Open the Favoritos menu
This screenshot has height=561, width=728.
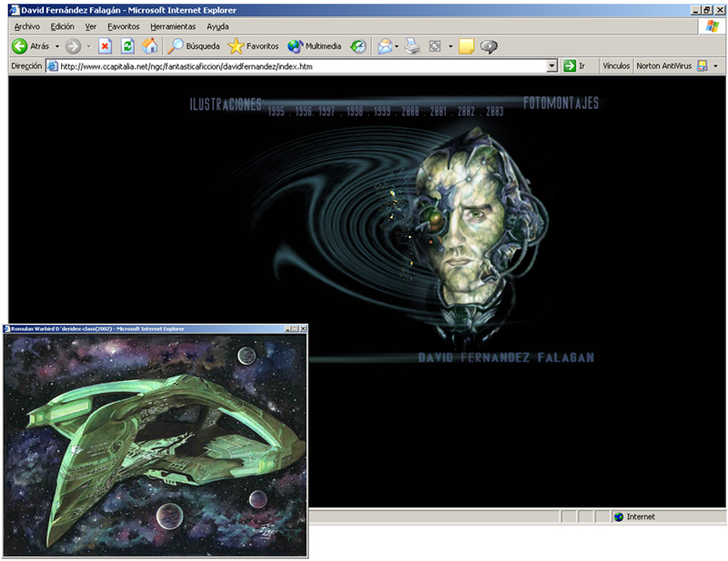[x=124, y=26]
